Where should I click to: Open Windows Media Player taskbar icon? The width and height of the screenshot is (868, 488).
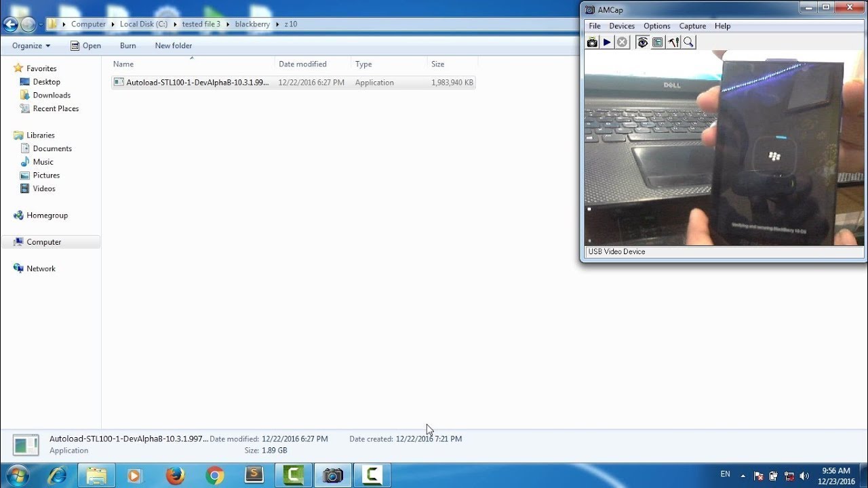135,476
